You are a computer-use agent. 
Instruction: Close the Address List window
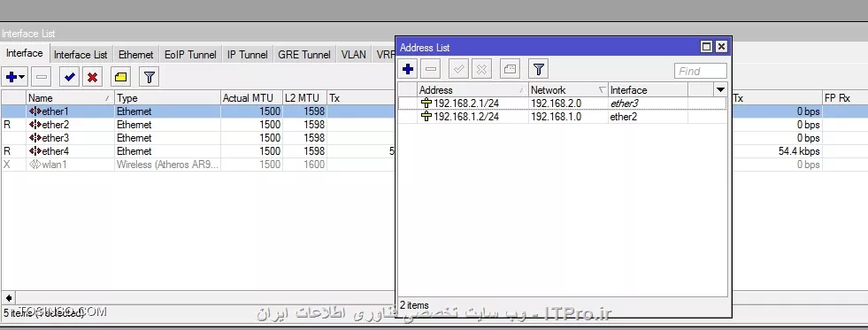(721, 47)
